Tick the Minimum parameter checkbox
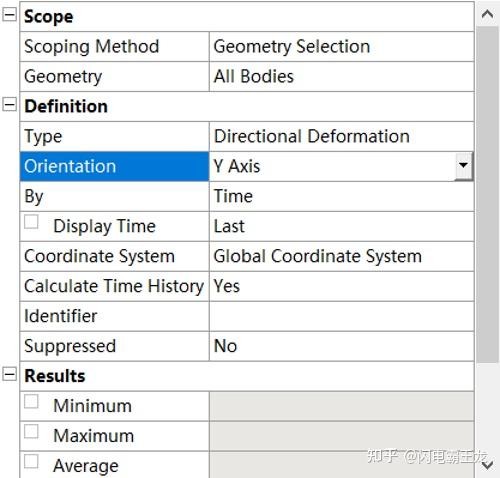The image size is (500, 478). click(31, 401)
